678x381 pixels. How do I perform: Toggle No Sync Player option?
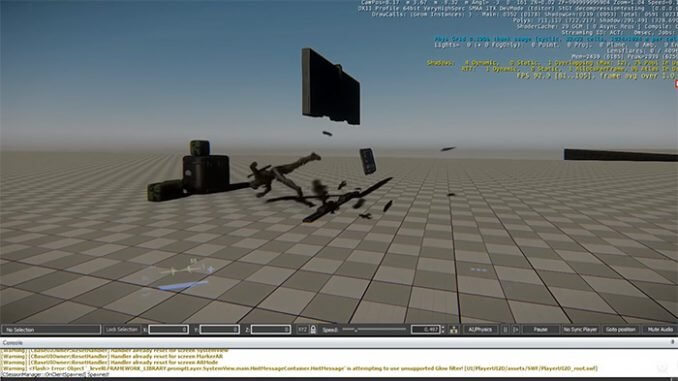coord(580,330)
